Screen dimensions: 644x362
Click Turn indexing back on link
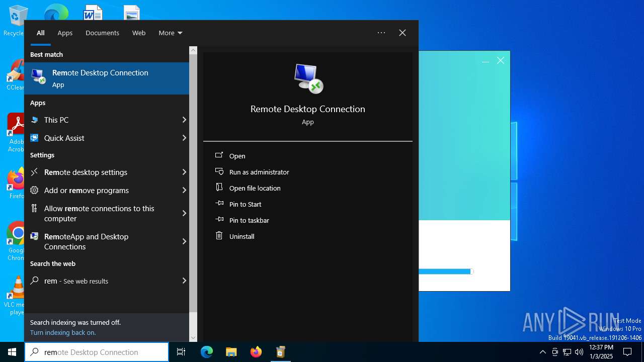point(63,332)
